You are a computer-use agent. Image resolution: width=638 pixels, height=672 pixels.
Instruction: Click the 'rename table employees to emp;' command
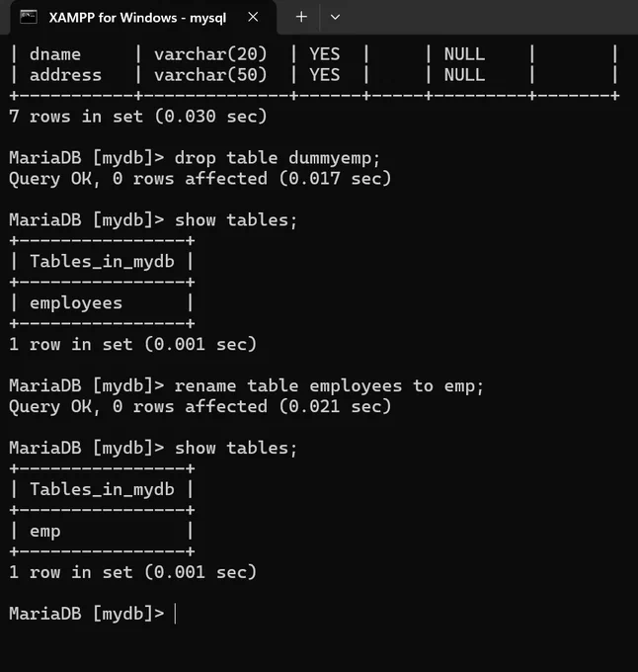click(329, 386)
